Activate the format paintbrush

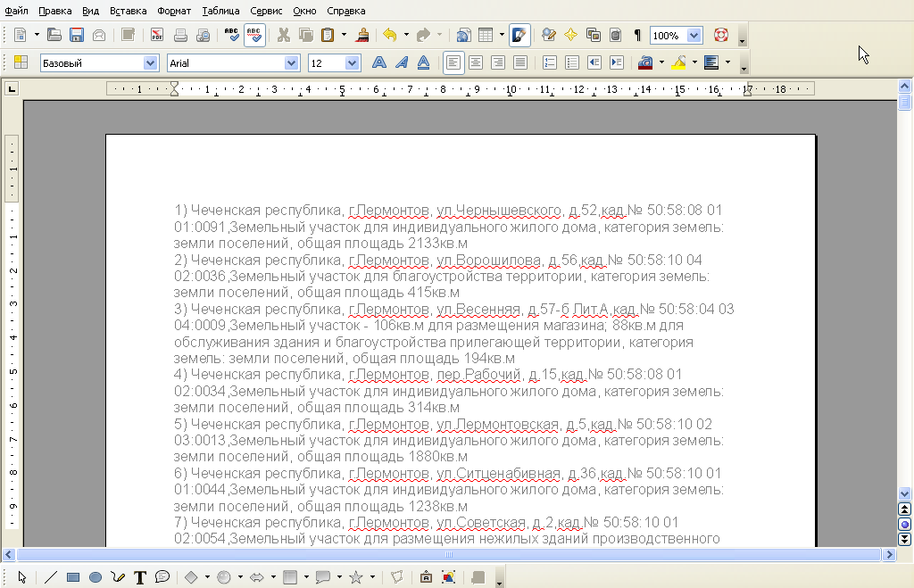tap(362, 35)
